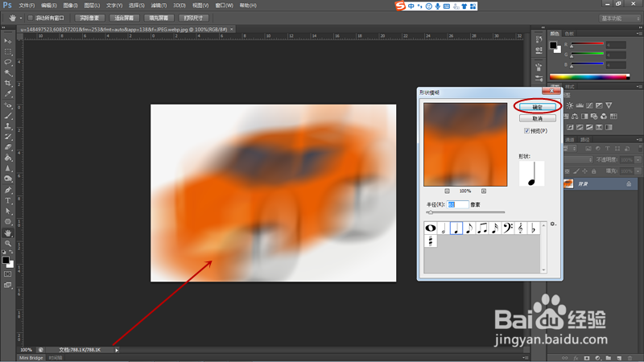
Task: Toggle the Preview checkbox in dialog
Action: (526, 131)
